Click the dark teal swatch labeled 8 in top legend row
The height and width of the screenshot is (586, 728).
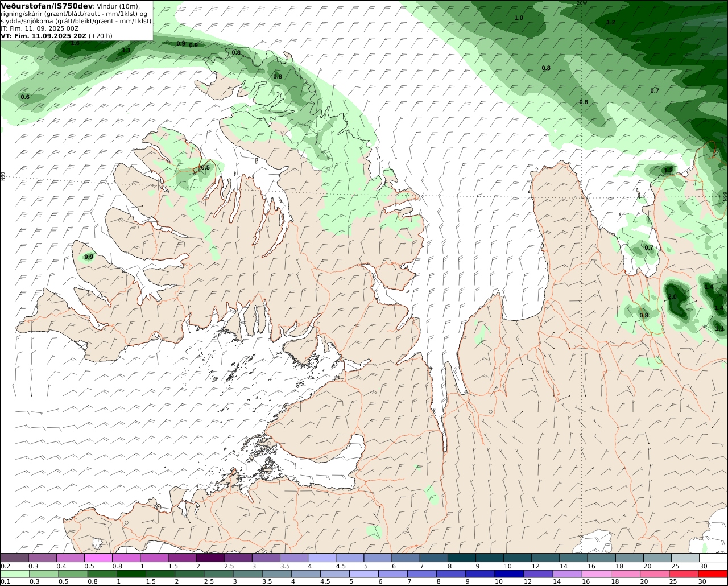click(x=462, y=558)
